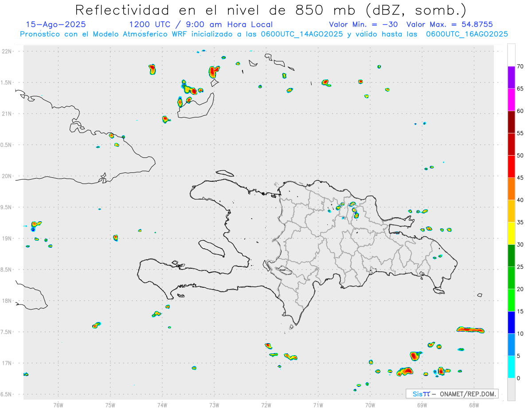Select the cyan 0–5 dBZ color band
532x411 pixels.
(x=511, y=367)
